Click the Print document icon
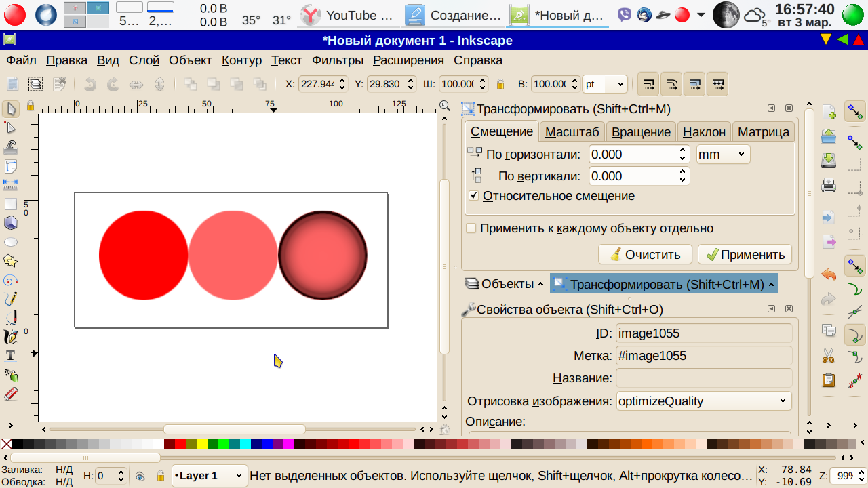Image resolution: width=868 pixels, height=488 pixels. point(828,184)
